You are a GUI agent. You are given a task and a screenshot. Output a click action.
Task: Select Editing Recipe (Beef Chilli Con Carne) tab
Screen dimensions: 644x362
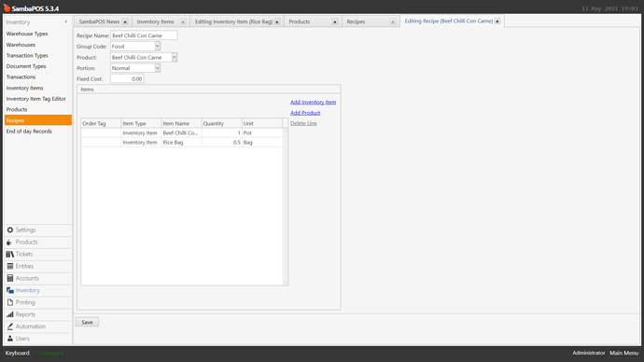(x=449, y=21)
